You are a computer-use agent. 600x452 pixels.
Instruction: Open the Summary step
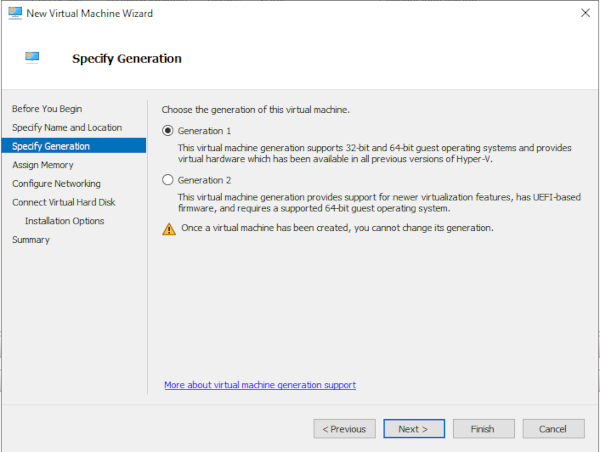click(30, 240)
